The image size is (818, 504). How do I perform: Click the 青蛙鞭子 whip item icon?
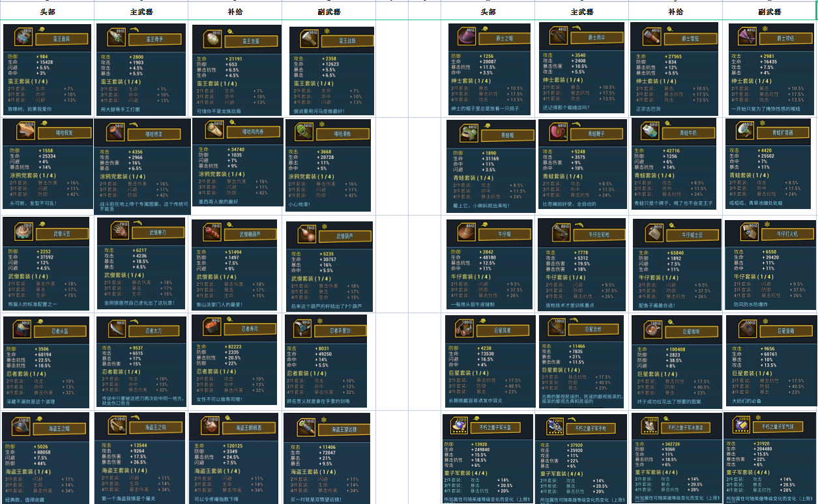[x=558, y=133]
